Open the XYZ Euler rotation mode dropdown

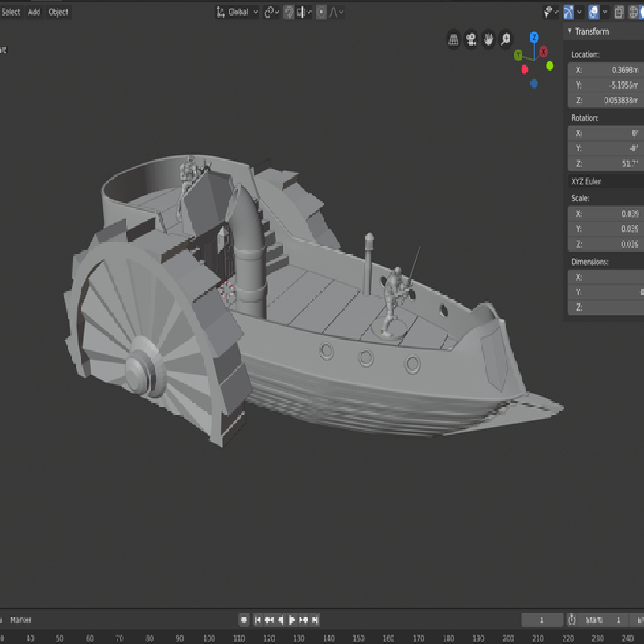pyautogui.click(x=605, y=181)
